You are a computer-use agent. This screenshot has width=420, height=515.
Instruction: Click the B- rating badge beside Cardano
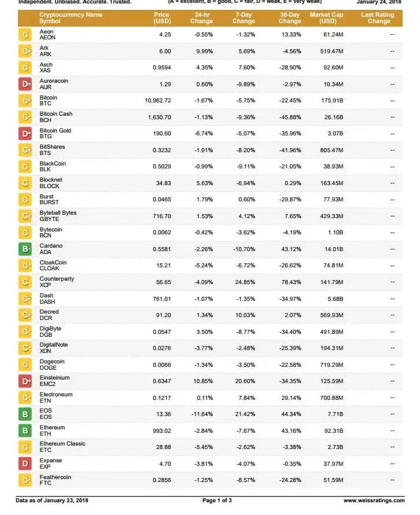pos(25,249)
